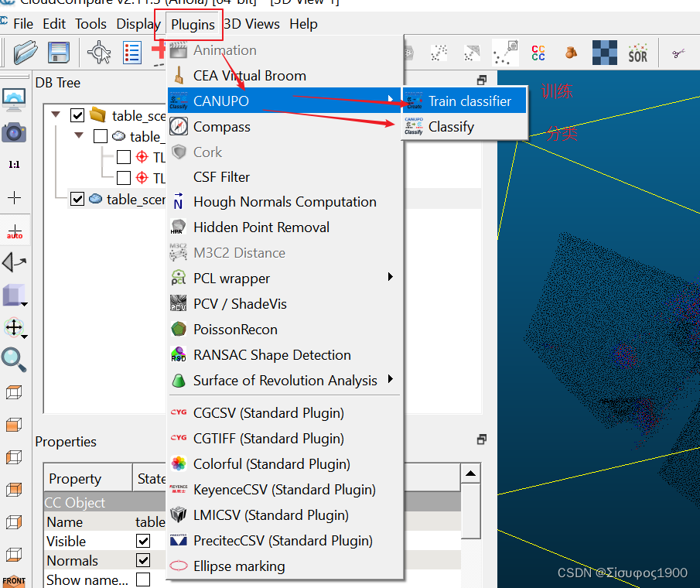
Task: Select CSF Filter plugin
Action: (285, 177)
